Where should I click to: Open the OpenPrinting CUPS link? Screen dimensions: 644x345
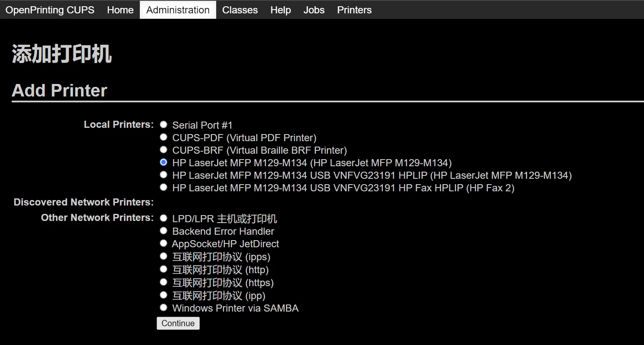(x=50, y=10)
